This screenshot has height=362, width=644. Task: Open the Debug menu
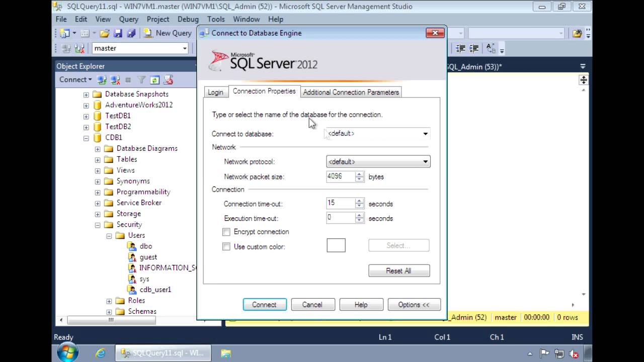pos(188,19)
